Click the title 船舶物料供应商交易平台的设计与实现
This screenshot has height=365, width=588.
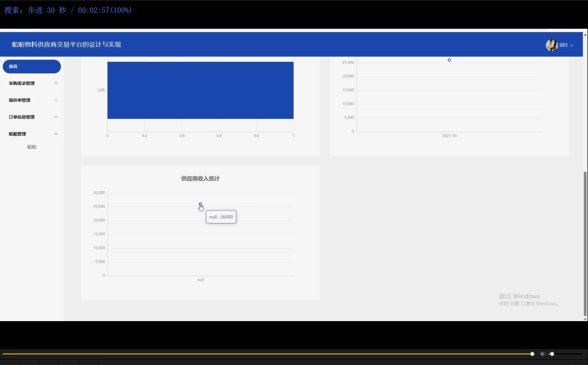pos(66,45)
